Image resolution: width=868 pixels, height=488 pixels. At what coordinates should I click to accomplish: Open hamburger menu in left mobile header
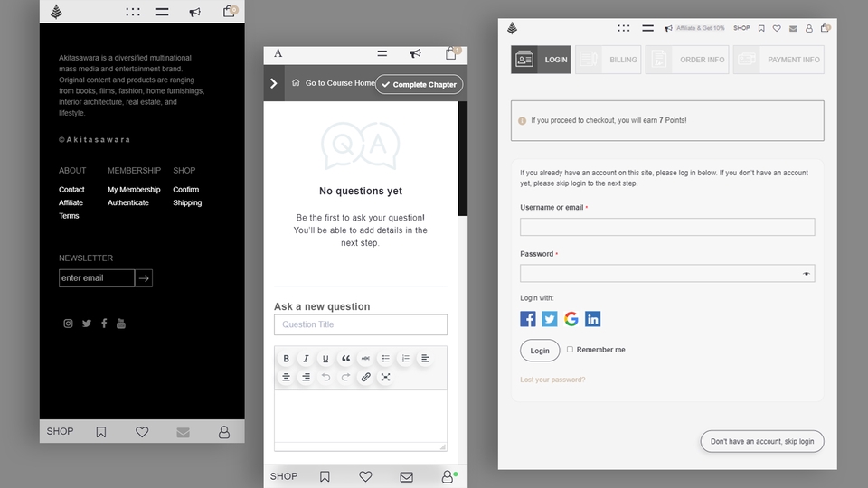(162, 12)
